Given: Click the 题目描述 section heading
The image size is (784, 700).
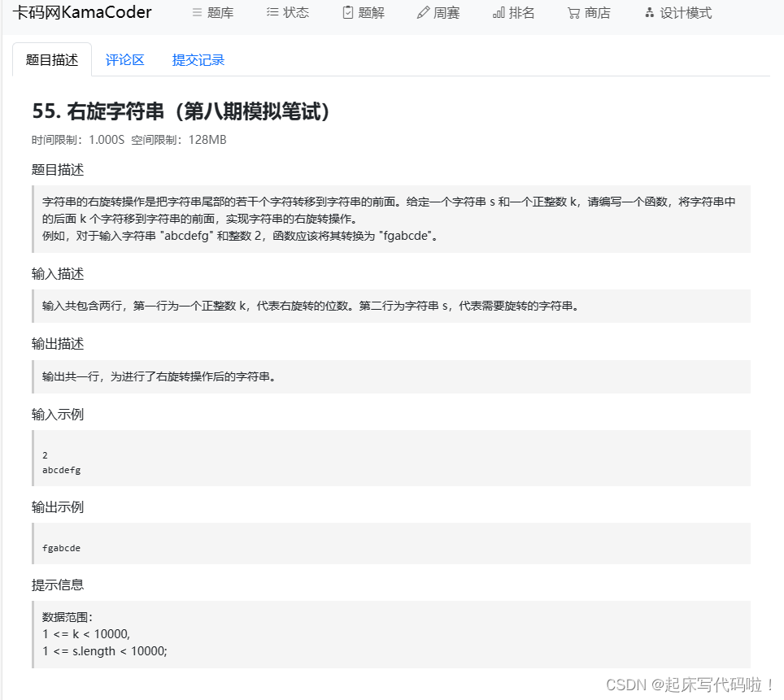Looking at the screenshot, I should 58,170.
